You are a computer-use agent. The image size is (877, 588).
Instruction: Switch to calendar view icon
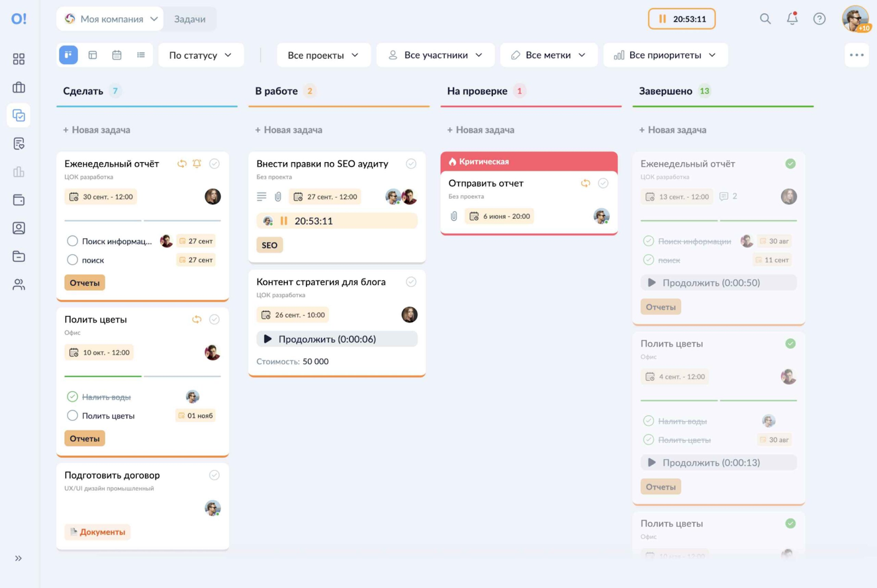point(117,55)
